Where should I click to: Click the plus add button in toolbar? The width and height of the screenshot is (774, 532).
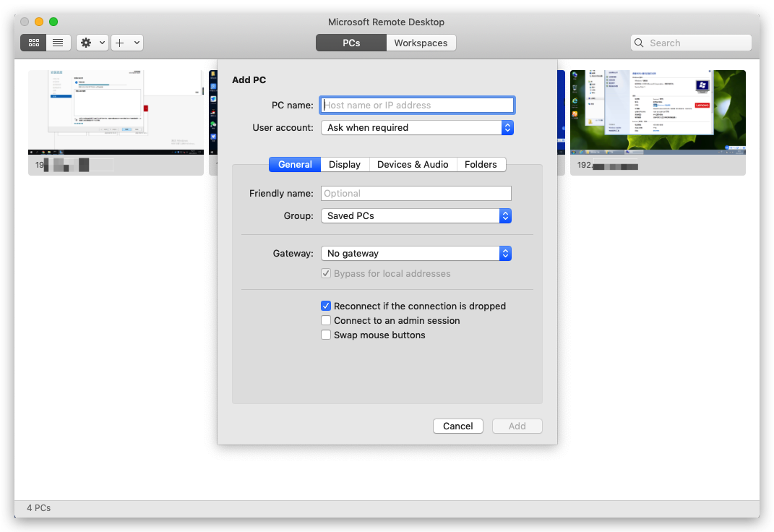coord(120,43)
